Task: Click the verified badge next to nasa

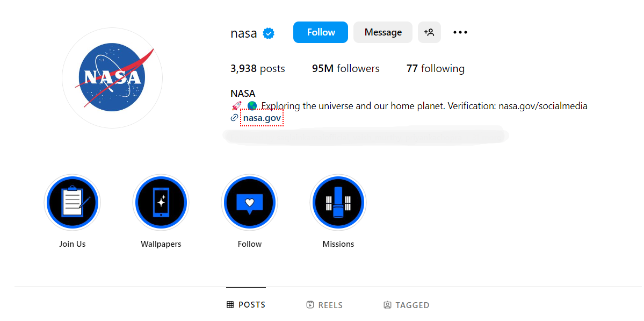Action: 267,33
